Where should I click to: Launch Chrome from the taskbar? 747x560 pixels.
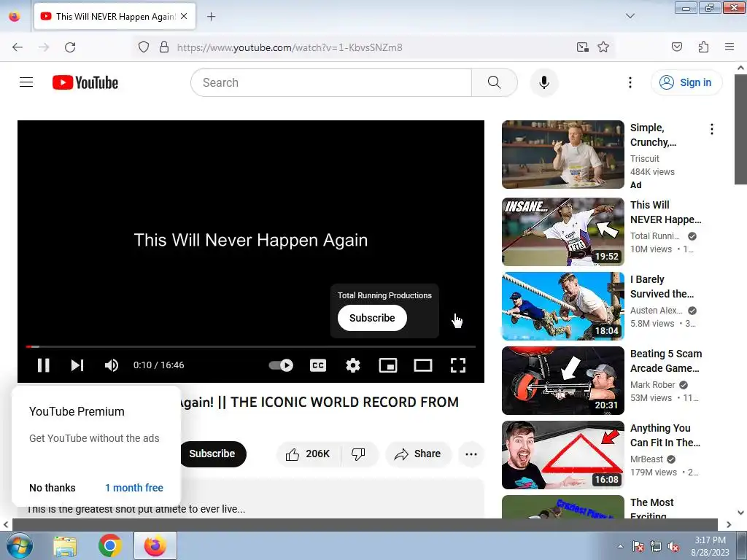click(110, 545)
